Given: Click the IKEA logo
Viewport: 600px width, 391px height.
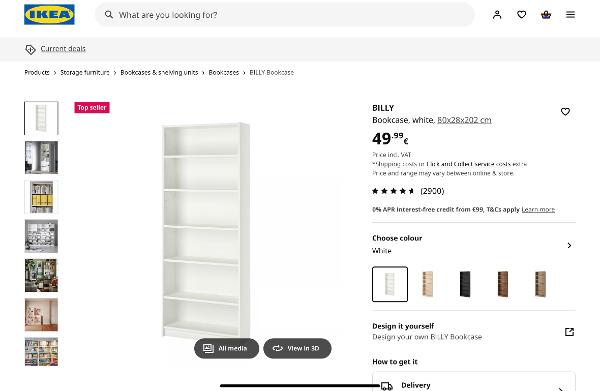Looking at the screenshot, I should [x=49, y=15].
